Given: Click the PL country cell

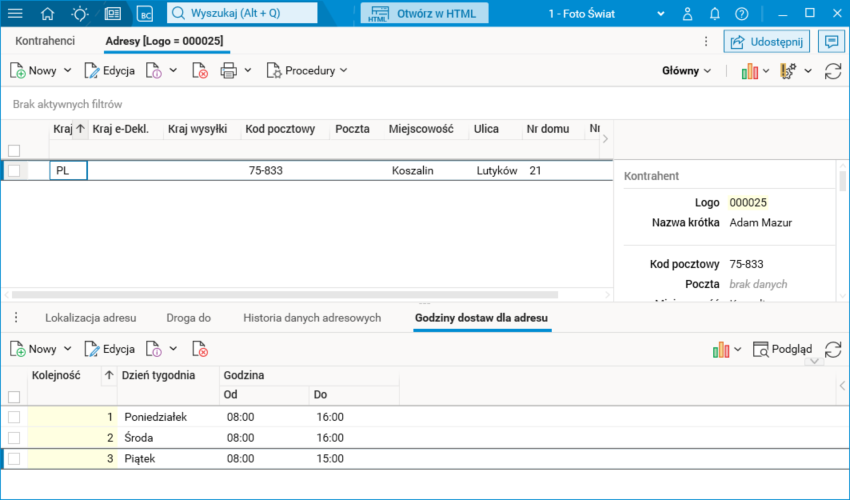Looking at the screenshot, I should coord(68,170).
